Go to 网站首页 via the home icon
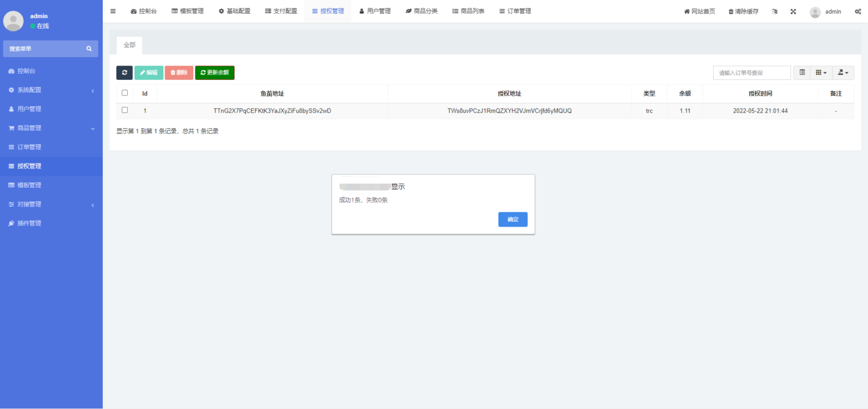 699,11
